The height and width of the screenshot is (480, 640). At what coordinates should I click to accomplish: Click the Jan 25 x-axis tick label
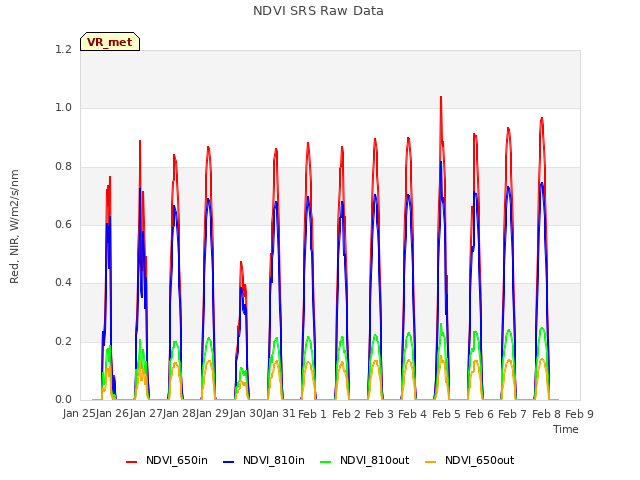(x=79, y=413)
